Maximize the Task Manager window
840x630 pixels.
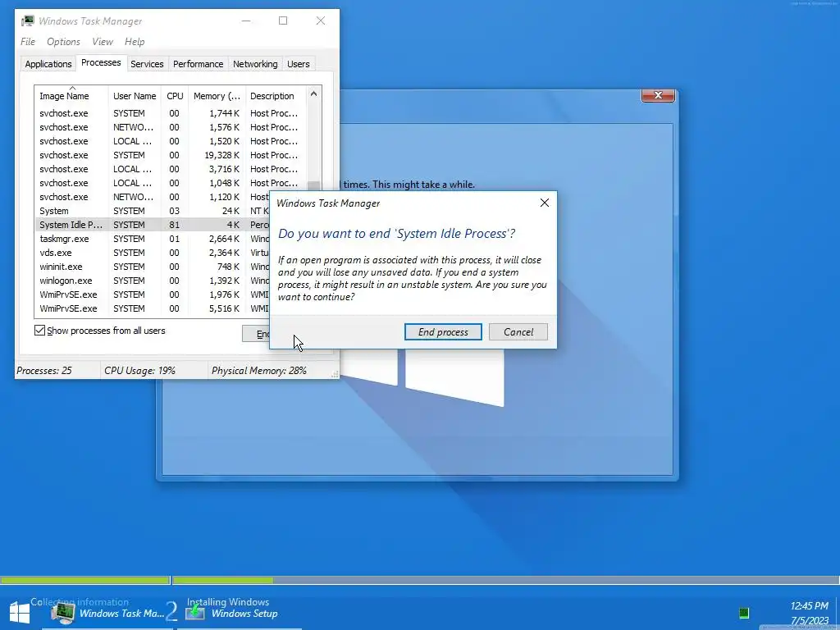point(283,21)
